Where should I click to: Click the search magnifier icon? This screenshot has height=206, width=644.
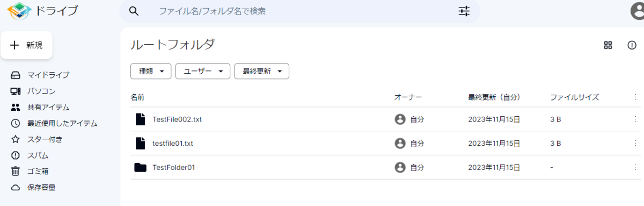135,11
